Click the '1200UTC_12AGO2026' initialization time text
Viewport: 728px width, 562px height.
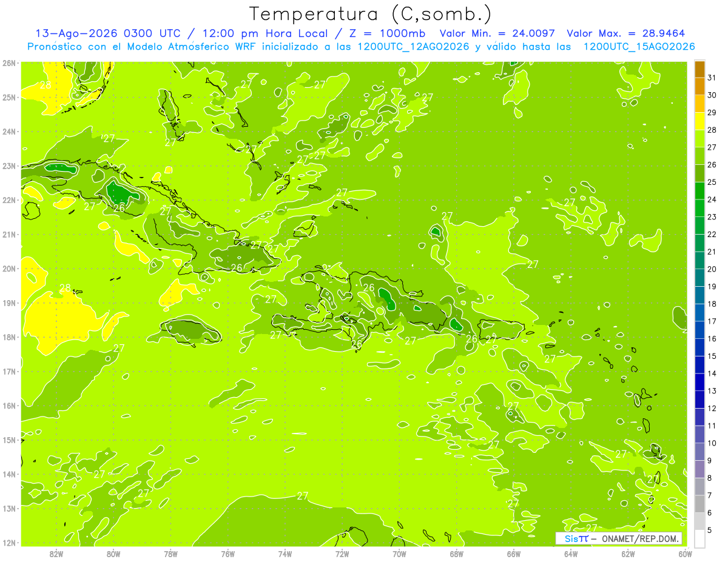(414, 47)
